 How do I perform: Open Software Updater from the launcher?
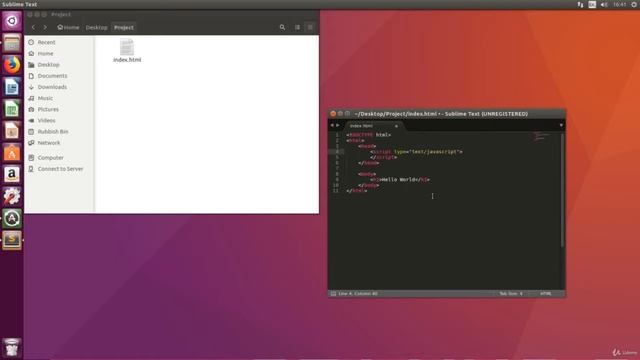click(11, 219)
